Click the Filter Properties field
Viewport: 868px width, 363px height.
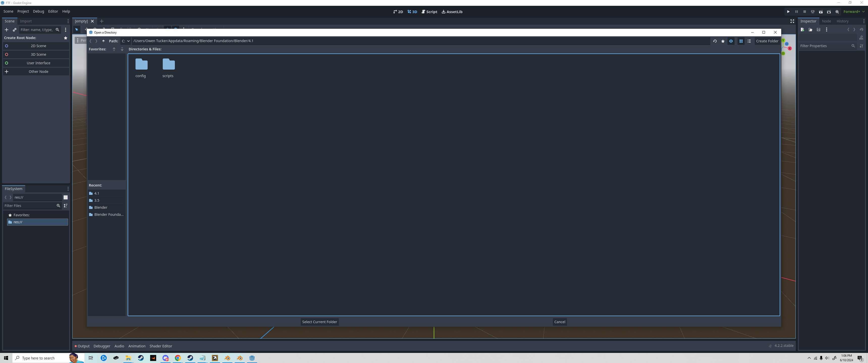point(827,46)
